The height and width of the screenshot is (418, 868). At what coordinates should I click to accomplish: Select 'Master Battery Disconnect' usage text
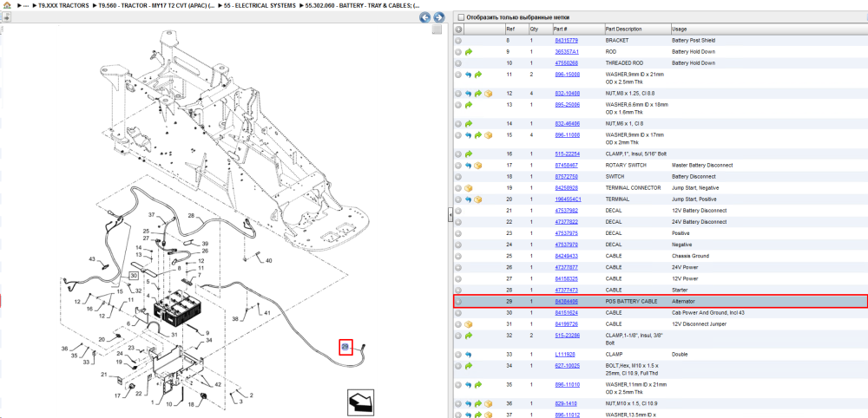coord(702,166)
